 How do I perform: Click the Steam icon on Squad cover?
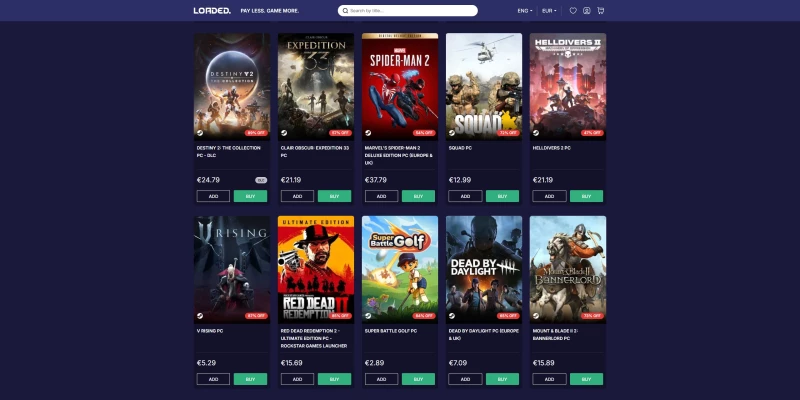pyautogui.click(x=452, y=133)
